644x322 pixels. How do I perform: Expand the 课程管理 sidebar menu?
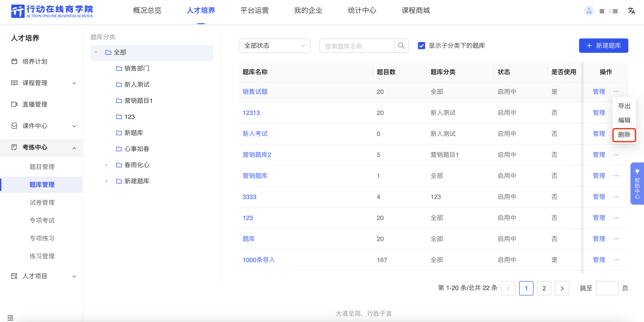pos(74,83)
